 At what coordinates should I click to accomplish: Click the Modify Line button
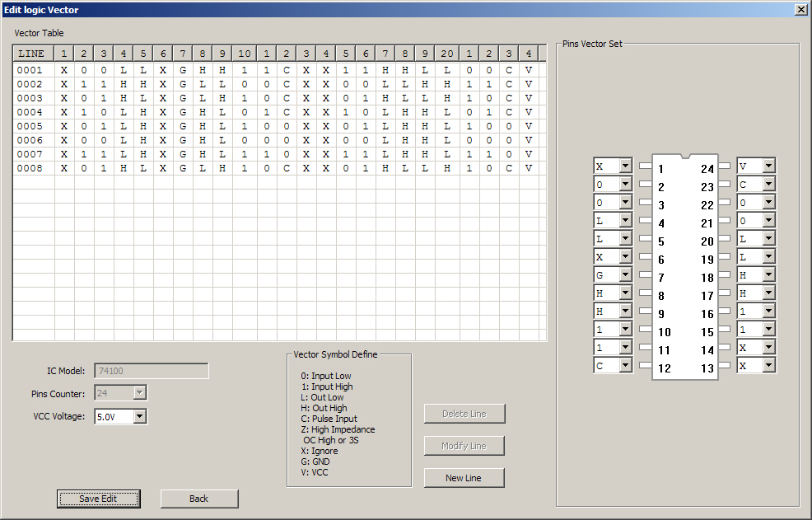[x=464, y=446]
